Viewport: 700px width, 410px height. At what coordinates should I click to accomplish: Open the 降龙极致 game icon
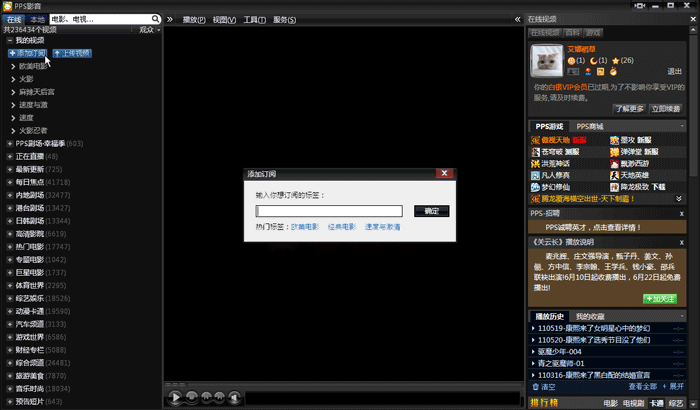[614, 187]
